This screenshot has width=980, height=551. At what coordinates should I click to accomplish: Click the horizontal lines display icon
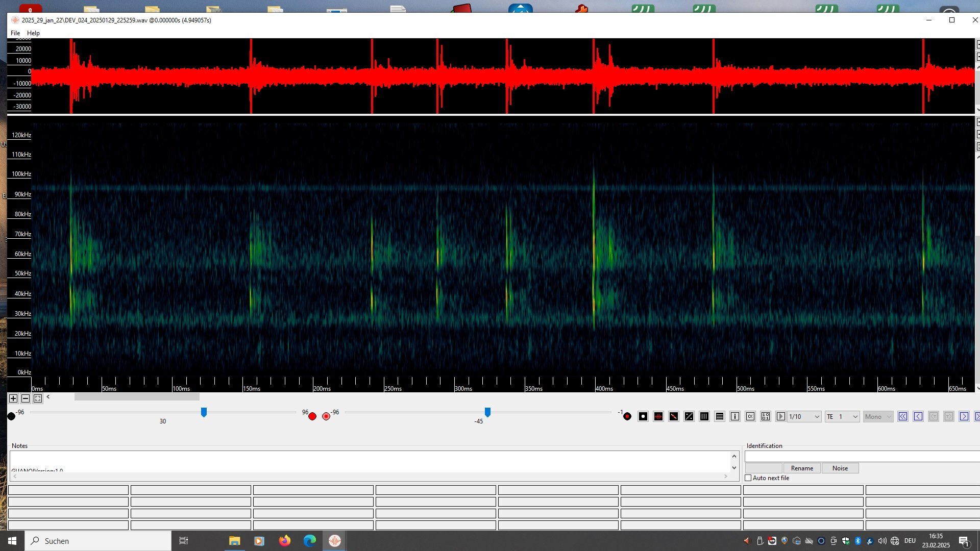point(720,416)
